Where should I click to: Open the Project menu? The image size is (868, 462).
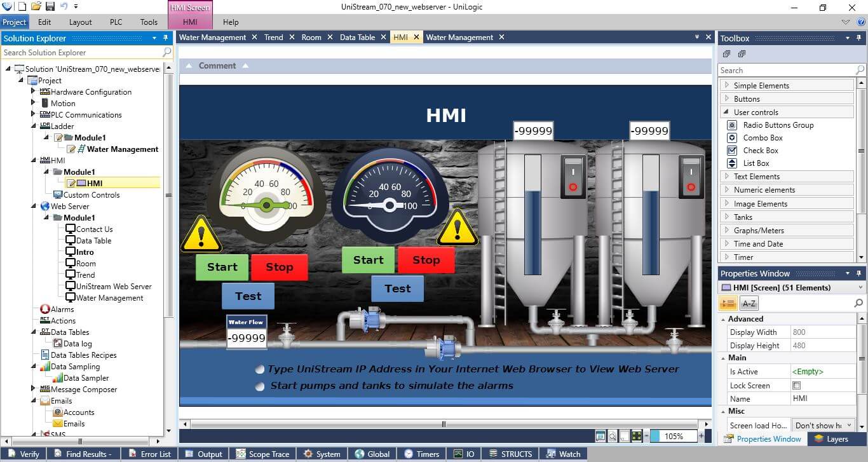(x=14, y=22)
